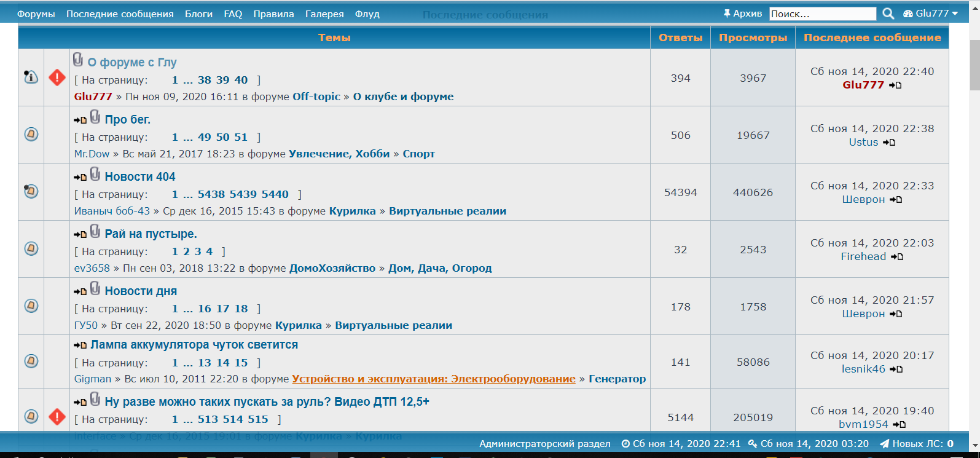Open 'Увлечение, Хобби' forum link

pos(339,154)
